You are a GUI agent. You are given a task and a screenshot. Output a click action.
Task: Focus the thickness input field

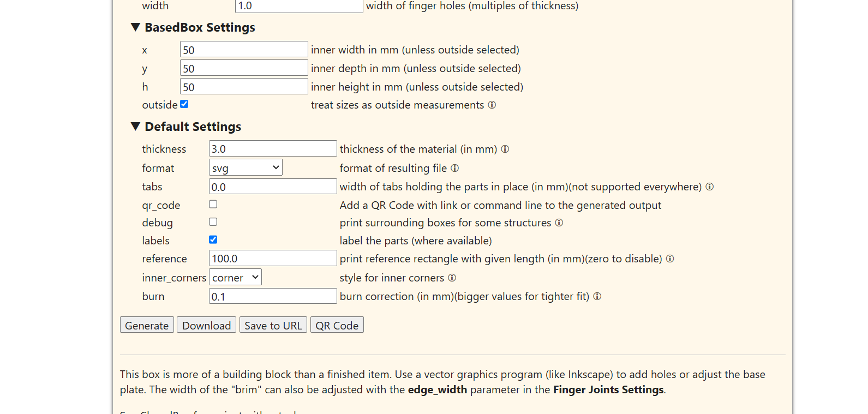273,149
